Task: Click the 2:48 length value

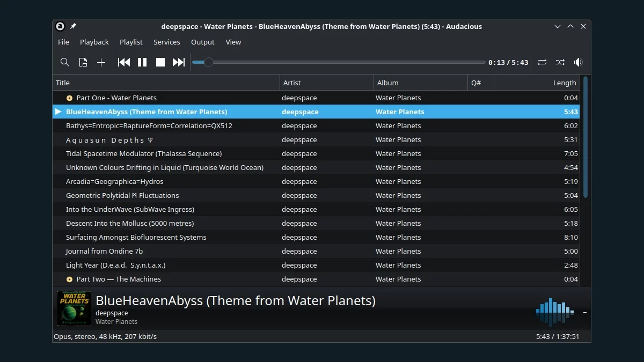Action: [571, 265]
